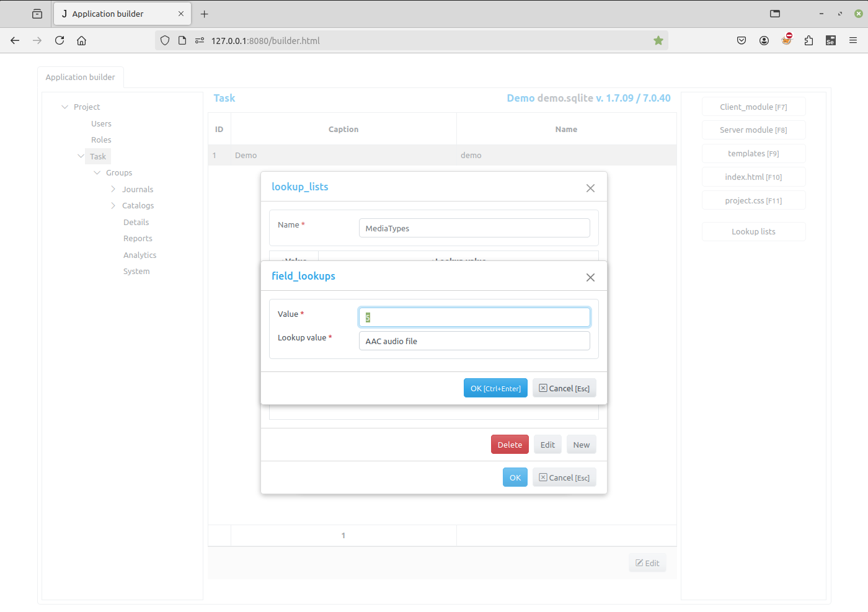Image resolution: width=868 pixels, height=612 pixels.
Task: Go to the browser home page icon
Action: [81, 40]
